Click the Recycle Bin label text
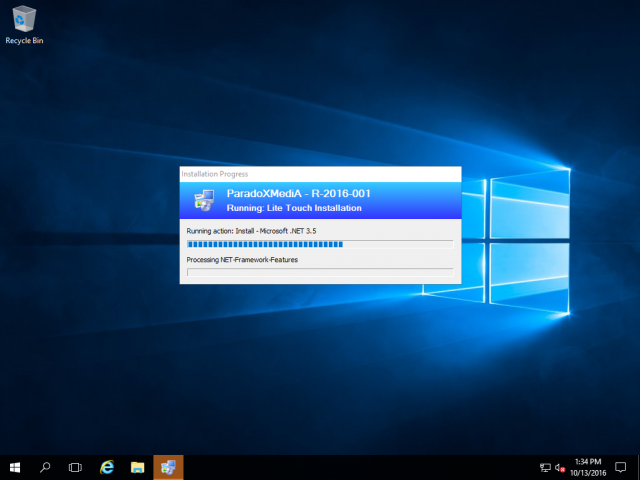The width and height of the screenshot is (640, 480). [24, 40]
